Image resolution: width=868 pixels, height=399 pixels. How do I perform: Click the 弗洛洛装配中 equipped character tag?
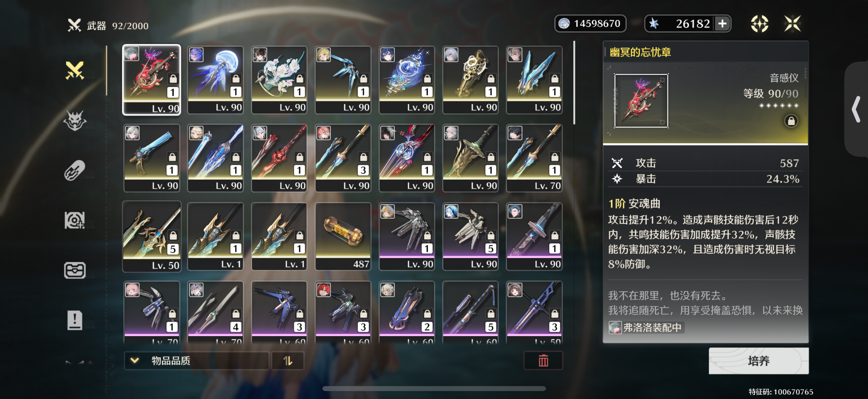point(646,327)
